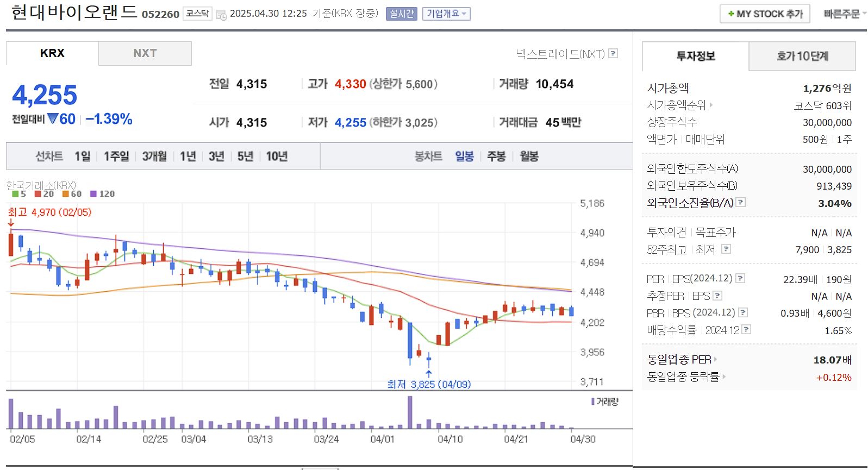Click the 코스닥 market badge

point(197,14)
